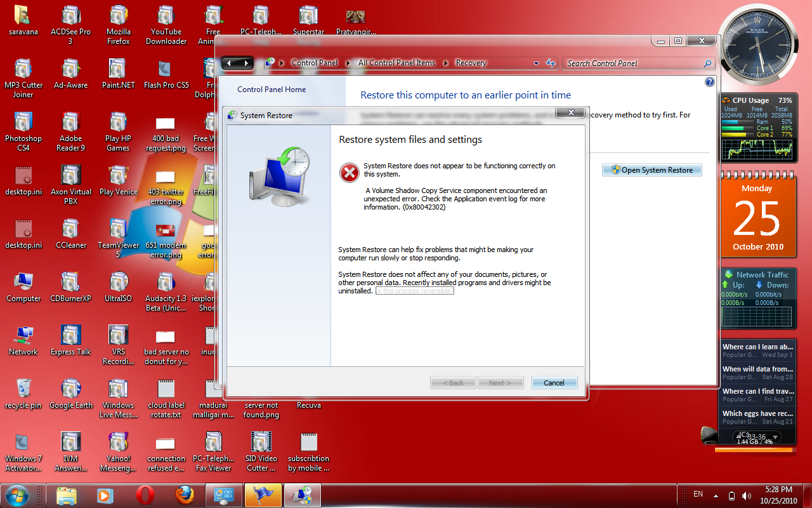Select server not found.png file

point(261,410)
